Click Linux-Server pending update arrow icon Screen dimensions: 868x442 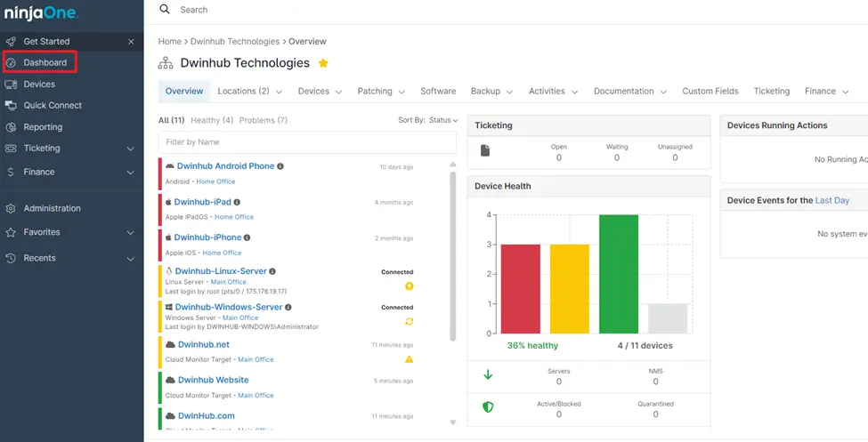[x=410, y=286]
